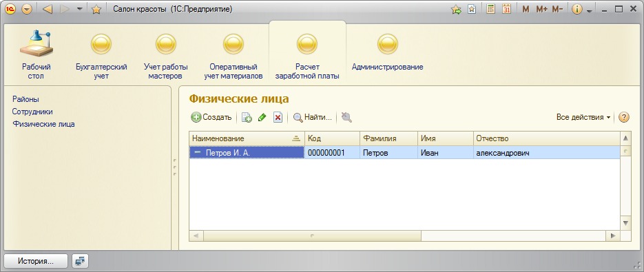Viewport: 644px width, 272px height.
Task: Open the Все действия dropdown
Action: coord(583,118)
